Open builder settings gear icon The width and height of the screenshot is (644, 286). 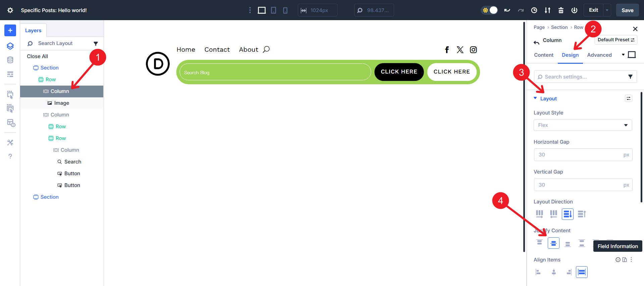(x=10, y=10)
